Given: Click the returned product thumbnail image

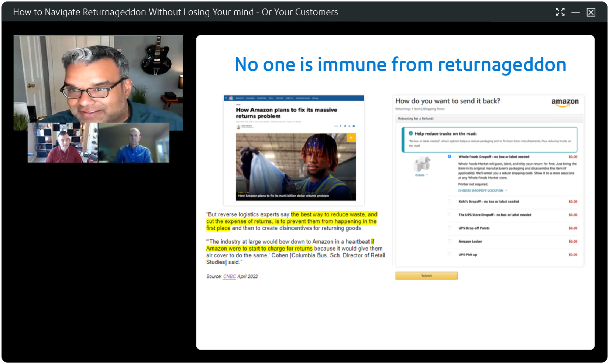Looking at the screenshot, I should (x=422, y=164).
